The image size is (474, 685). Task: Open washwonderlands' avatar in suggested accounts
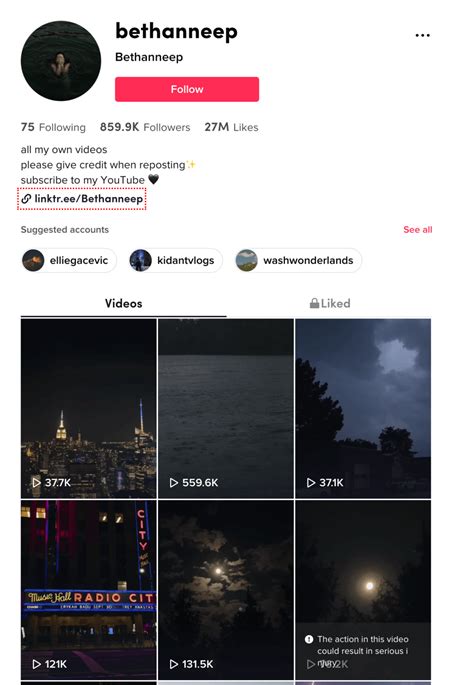(x=246, y=260)
